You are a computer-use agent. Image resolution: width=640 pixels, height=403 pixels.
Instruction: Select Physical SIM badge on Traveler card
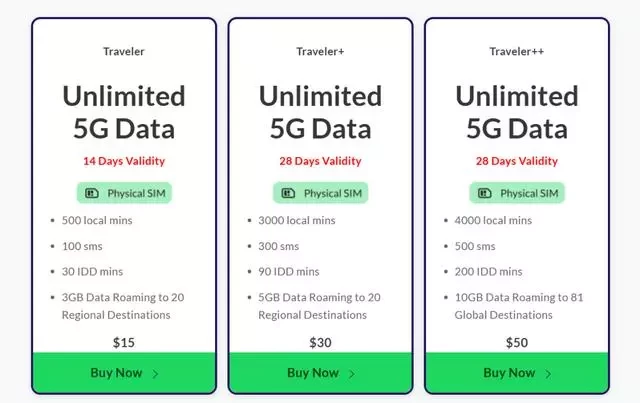click(124, 193)
